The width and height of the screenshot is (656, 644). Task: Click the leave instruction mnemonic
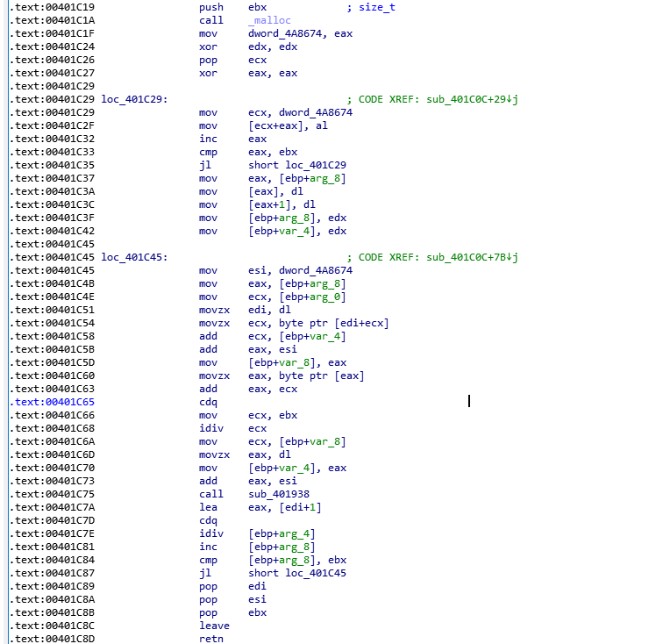(x=214, y=626)
